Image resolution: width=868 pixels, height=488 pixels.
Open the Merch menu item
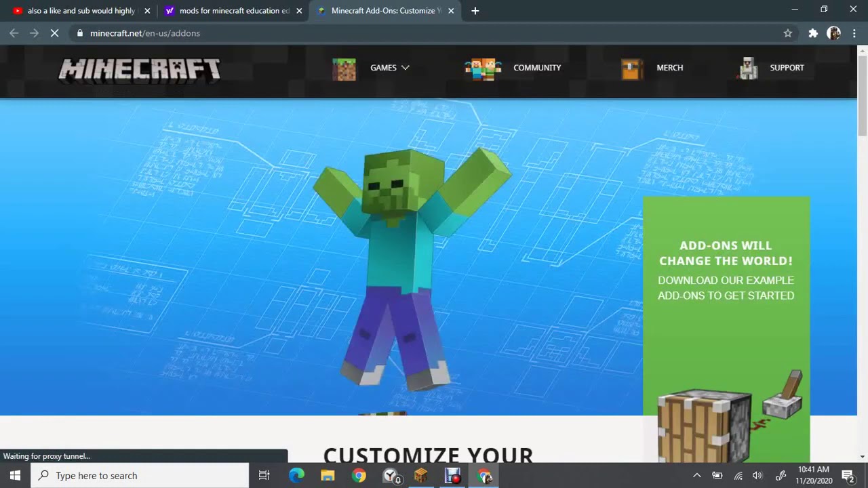click(x=670, y=68)
